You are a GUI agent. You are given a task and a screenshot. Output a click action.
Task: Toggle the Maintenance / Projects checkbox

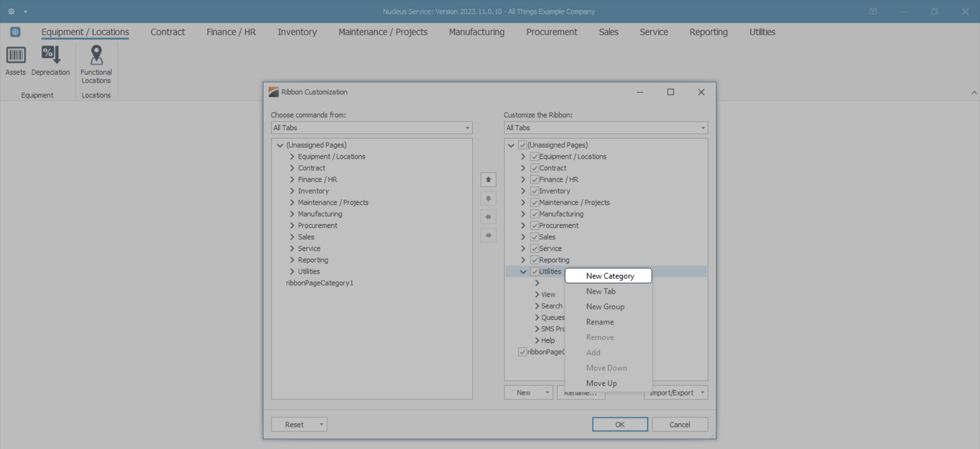pyautogui.click(x=534, y=203)
